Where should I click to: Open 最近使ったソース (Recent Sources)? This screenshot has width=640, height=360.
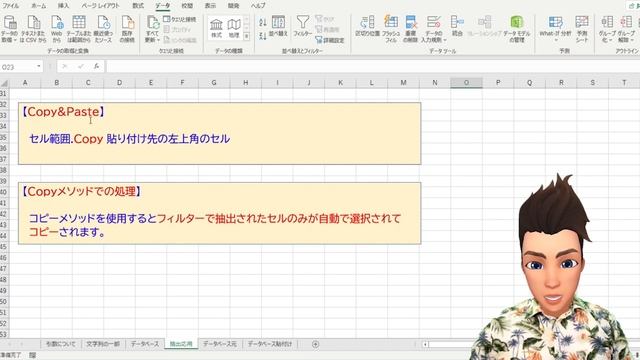103,29
